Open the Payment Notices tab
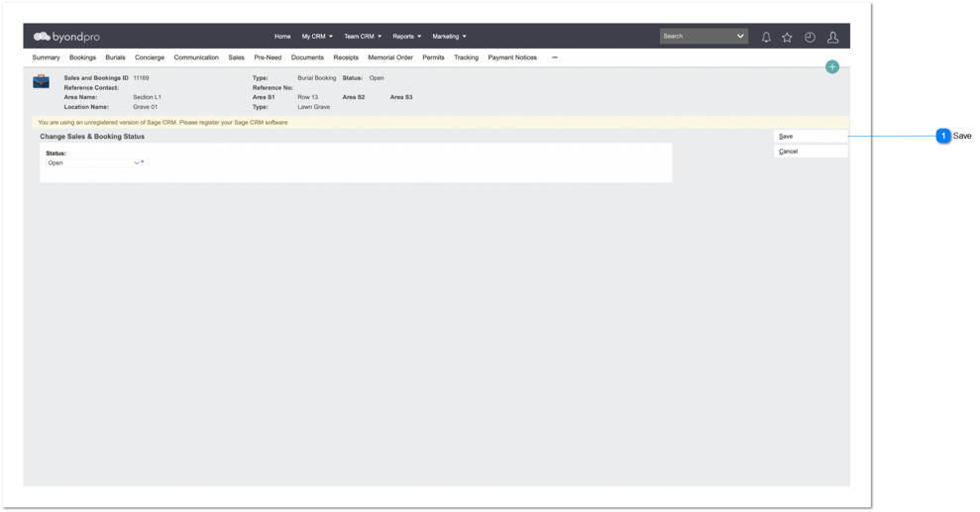 point(512,57)
